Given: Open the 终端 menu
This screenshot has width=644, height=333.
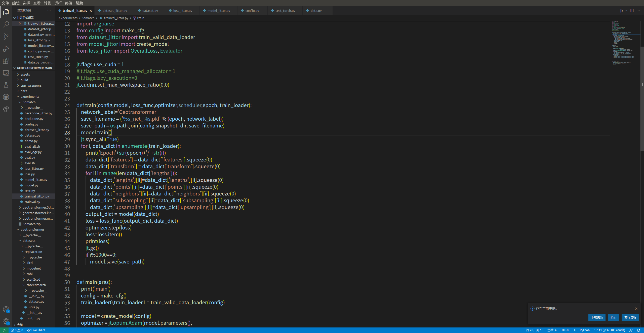Looking at the screenshot, I should point(68,3).
